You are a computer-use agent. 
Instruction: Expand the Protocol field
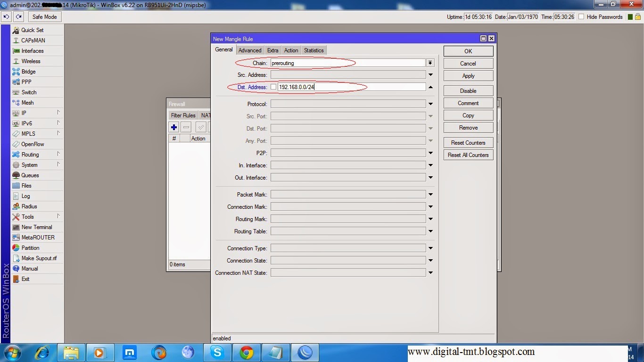[x=430, y=104]
